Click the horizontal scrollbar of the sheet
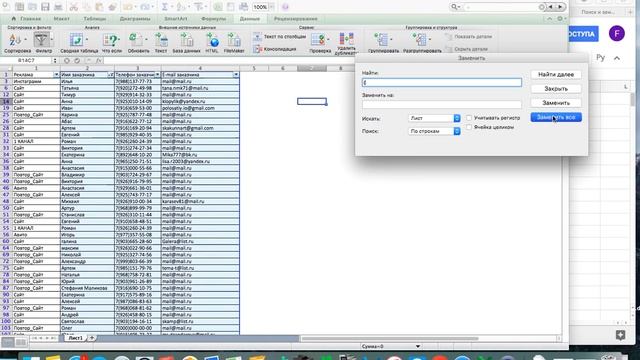This screenshot has width=640, height=360. (x=389, y=338)
